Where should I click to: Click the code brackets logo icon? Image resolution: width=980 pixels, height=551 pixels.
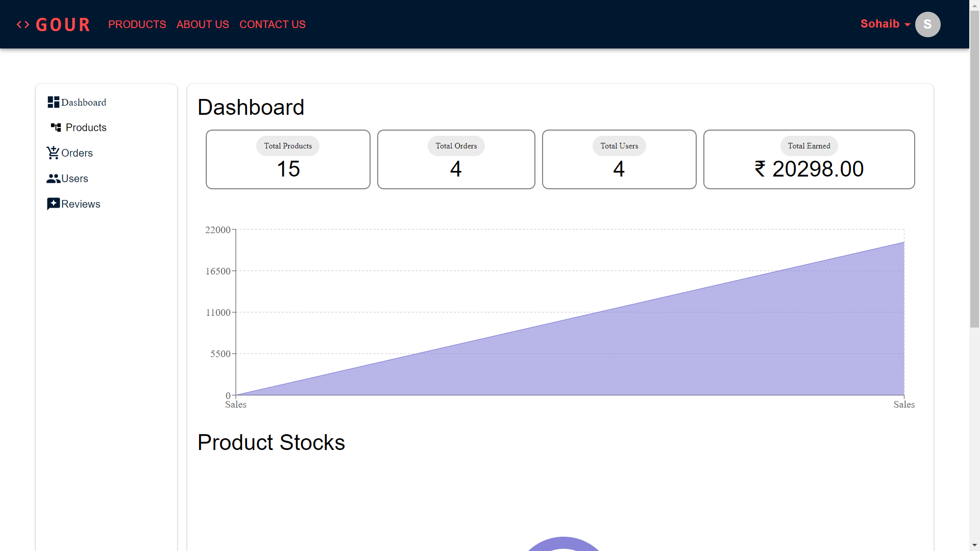pos(23,24)
